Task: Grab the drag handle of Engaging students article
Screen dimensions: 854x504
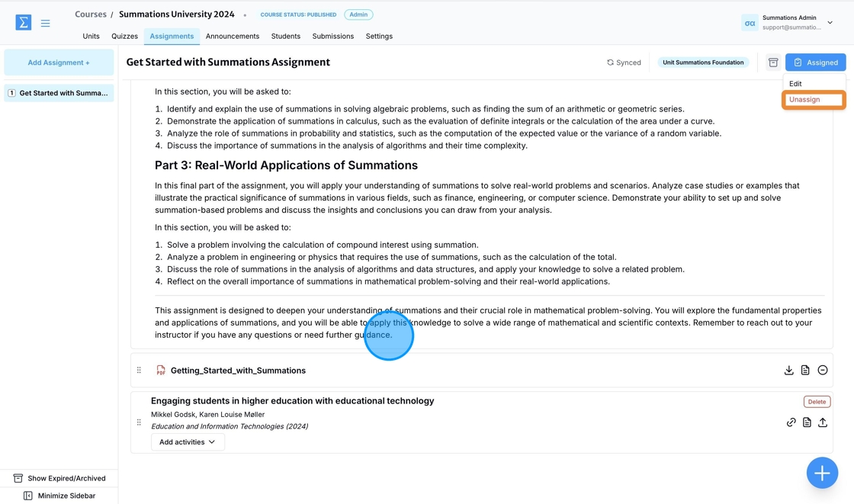Action: [x=139, y=422]
